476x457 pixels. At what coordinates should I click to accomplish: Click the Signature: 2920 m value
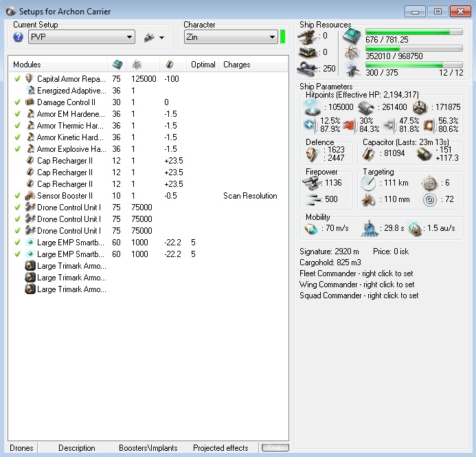point(329,252)
